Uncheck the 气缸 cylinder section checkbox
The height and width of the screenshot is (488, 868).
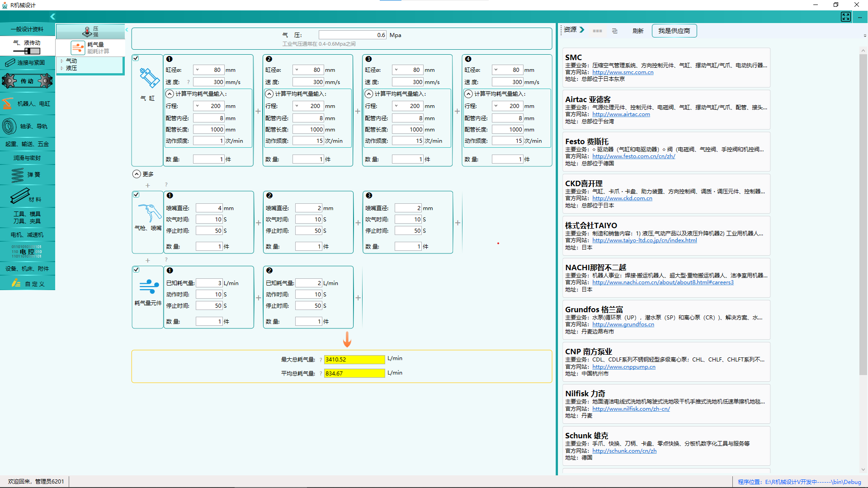click(x=136, y=58)
